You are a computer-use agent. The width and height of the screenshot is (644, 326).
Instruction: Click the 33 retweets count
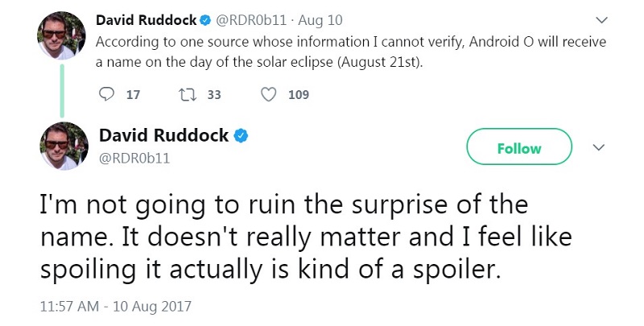214,95
